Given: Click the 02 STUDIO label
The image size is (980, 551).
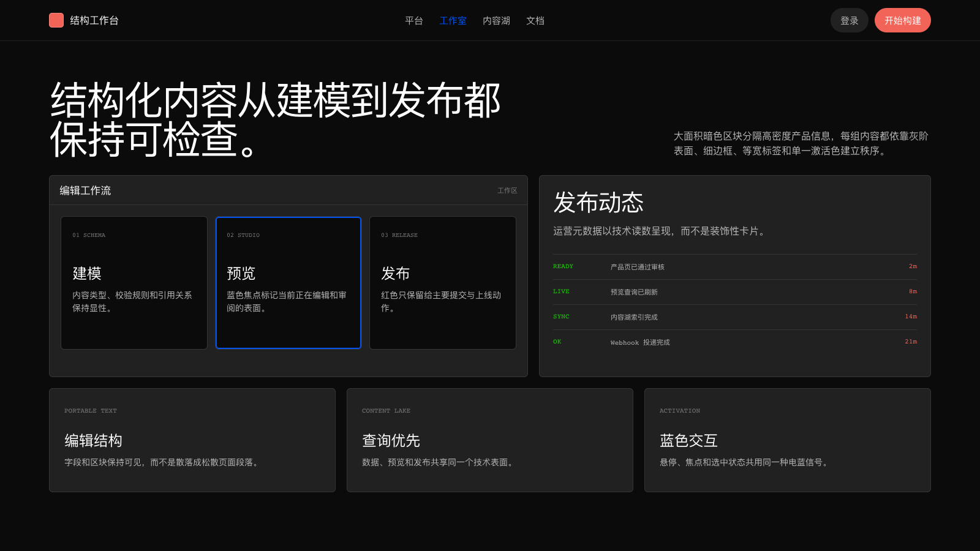Looking at the screenshot, I should 243,235.
